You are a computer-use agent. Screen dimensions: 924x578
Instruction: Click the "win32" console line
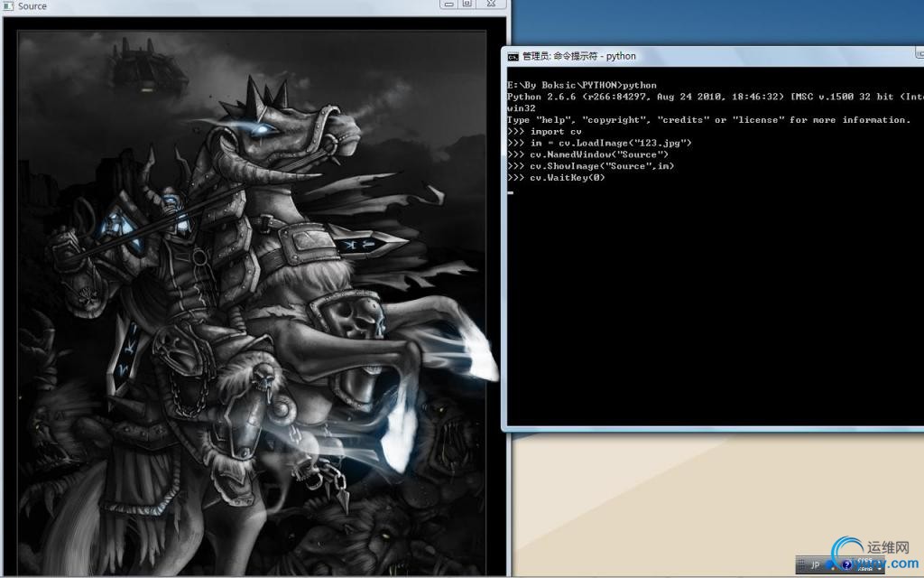coord(522,108)
